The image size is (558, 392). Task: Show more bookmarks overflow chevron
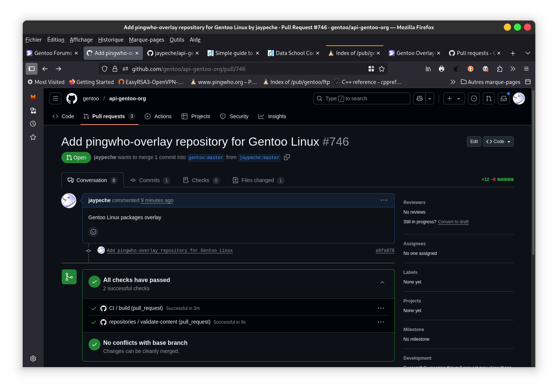pyautogui.click(x=453, y=82)
